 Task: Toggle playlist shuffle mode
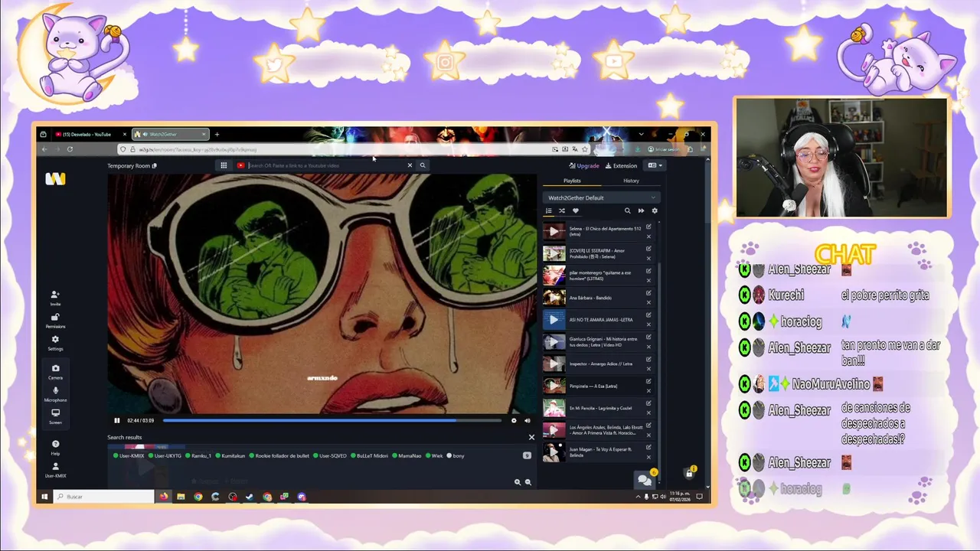(561, 210)
